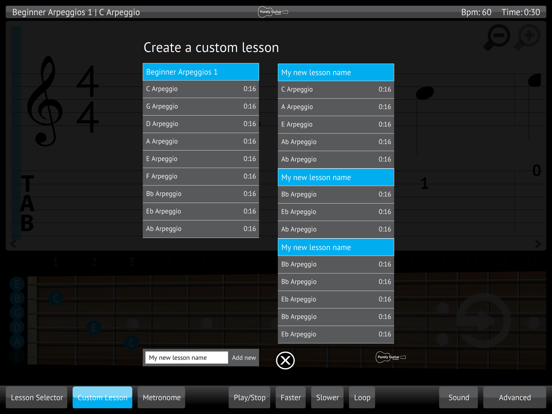Choose D Arpeggio in Beginner Arpeggios 1 list

[201, 124]
